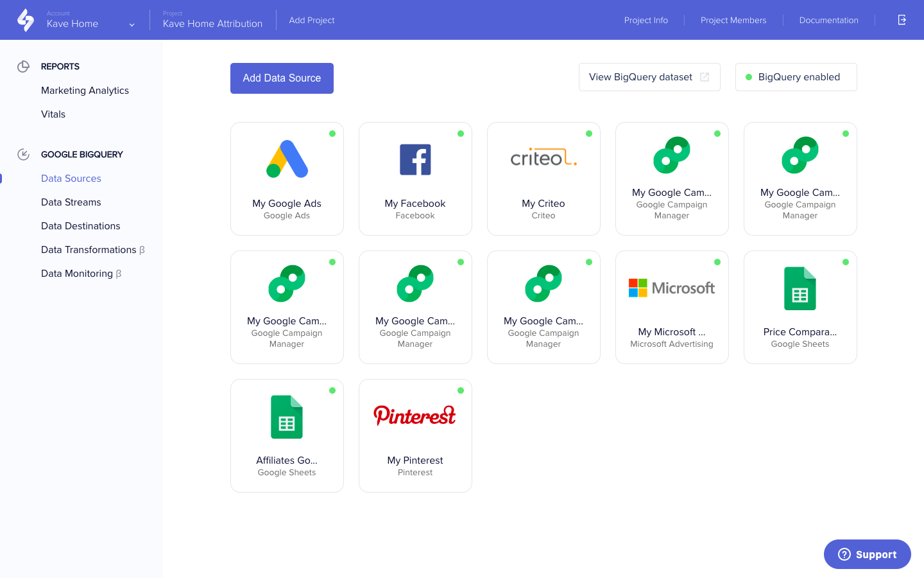
Task: Go to Data Monitoring beta
Action: pos(81,274)
